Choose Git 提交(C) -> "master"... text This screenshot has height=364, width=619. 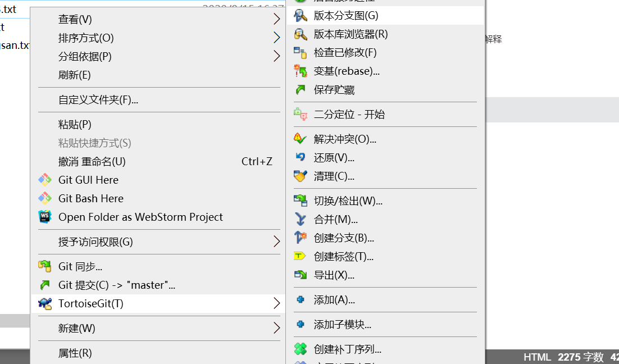point(117,285)
